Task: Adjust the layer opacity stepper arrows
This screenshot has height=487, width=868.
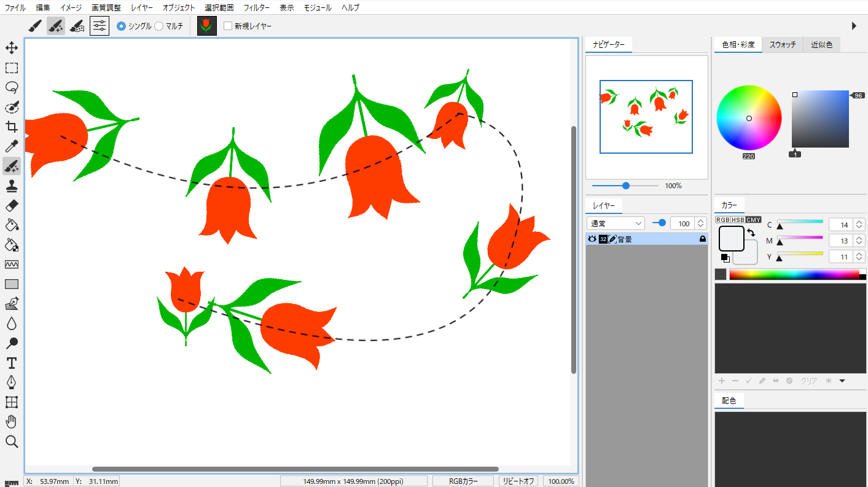Action: [x=701, y=224]
